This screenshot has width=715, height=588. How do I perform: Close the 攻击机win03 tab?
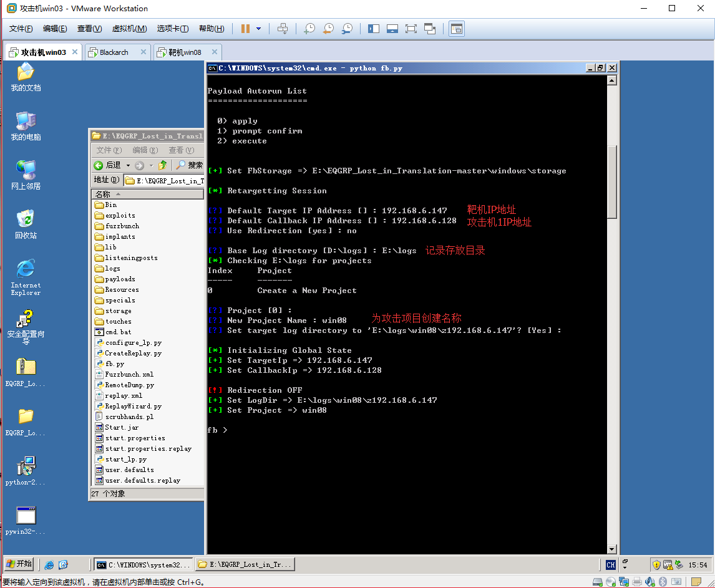point(75,52)
